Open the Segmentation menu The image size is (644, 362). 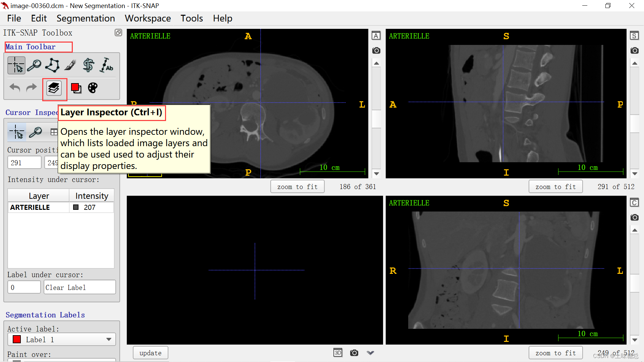click(x=86, y=18)
